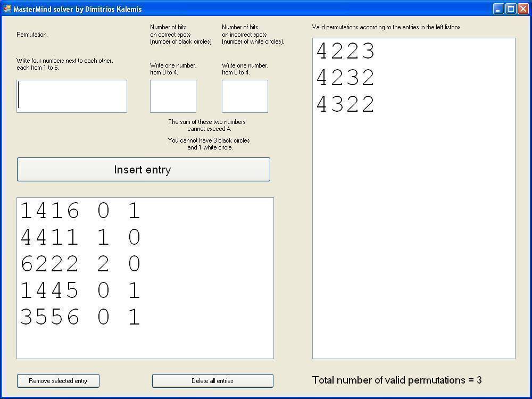Click Remove selected entry button
Screen dimensions: 532x399
58,381
